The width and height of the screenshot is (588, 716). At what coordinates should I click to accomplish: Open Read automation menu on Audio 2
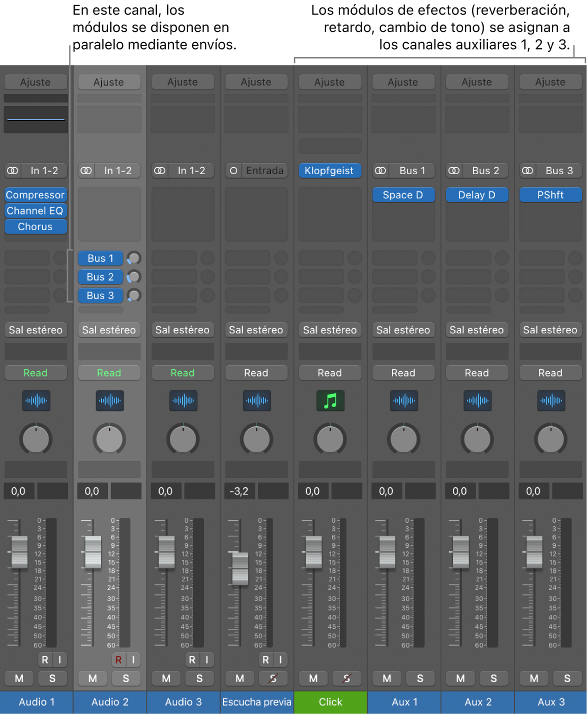click(x=109, y=373)
